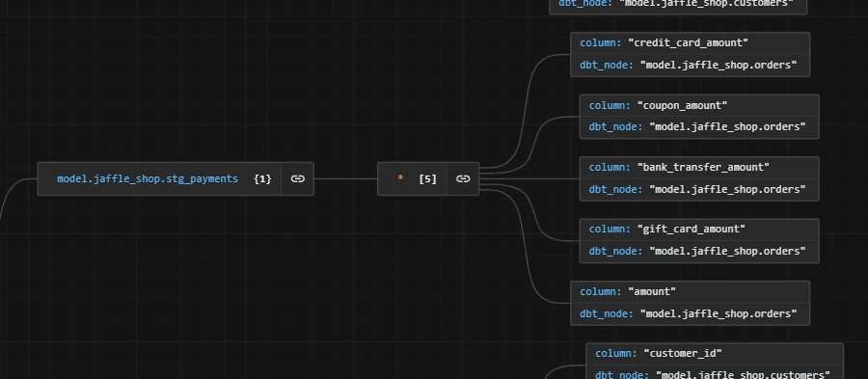Select the model.jaffle_shop.stg_payments node label
Viewport: 868px width, 379px height.
[148, 178]
